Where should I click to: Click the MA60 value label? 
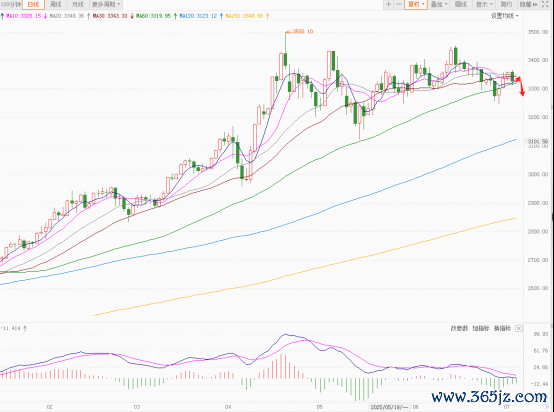[153, 16]
